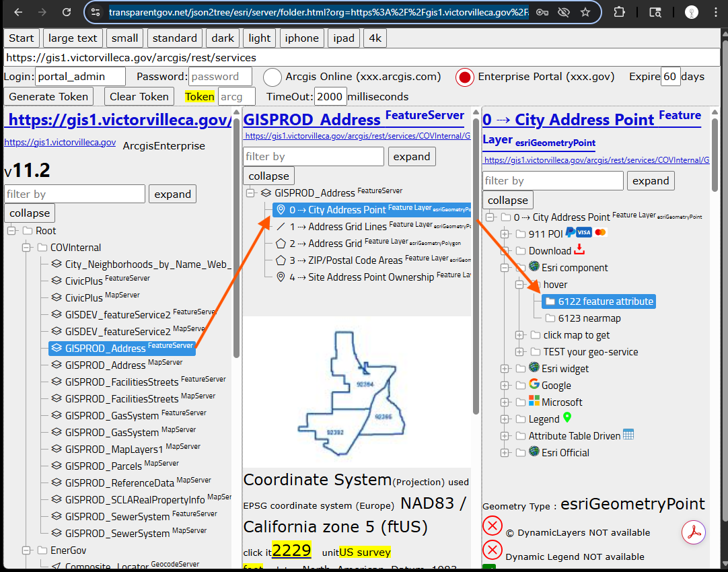Collapse the COVInternal folder in tree
This screenshot has height=572, width=728.
(x=26, y=248)
